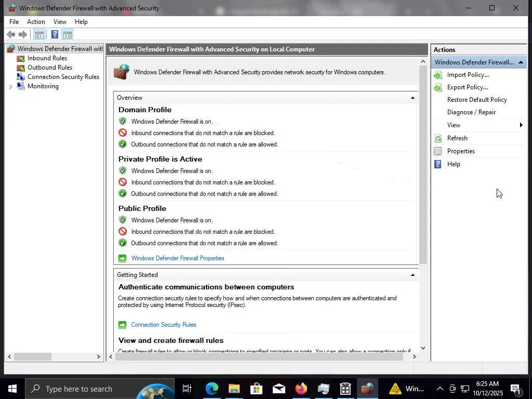This screenshot has width=532, height=399.
Task: Open the Action menu
Action: coord(36,22)
